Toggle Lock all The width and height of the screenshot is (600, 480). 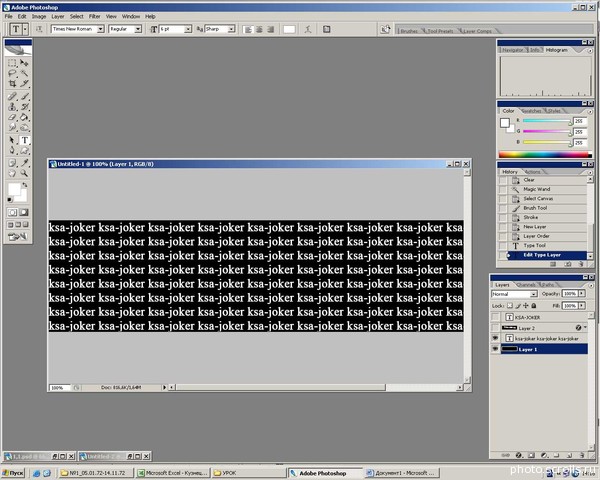pyautogui.click(x=534, y=306)
